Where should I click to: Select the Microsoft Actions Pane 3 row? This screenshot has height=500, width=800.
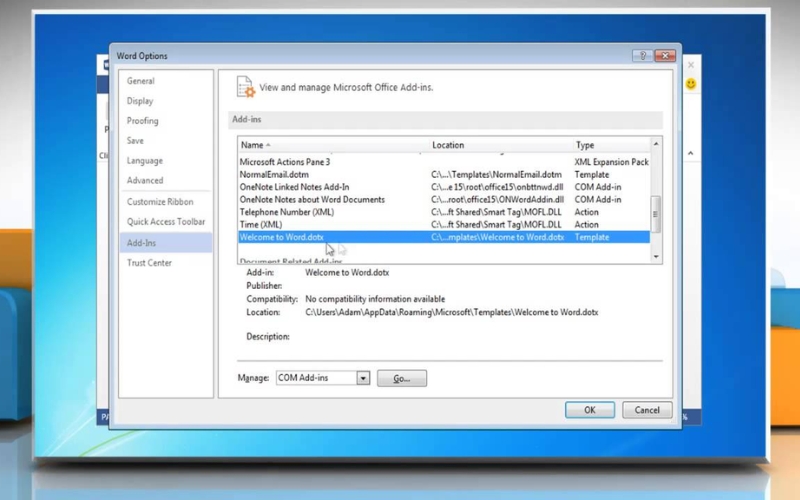pyautogui.click(x=444, y=162)
